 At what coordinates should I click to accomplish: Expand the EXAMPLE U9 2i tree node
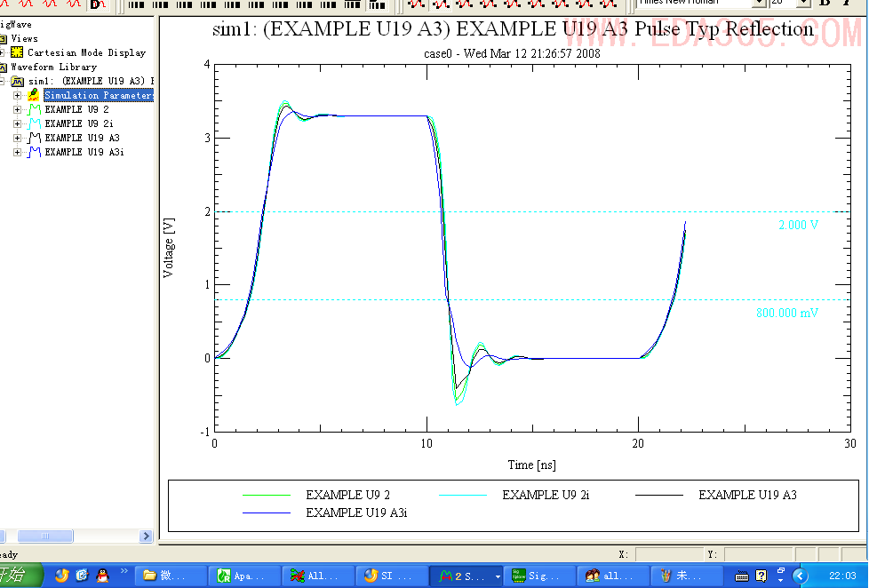coord(17,123)
